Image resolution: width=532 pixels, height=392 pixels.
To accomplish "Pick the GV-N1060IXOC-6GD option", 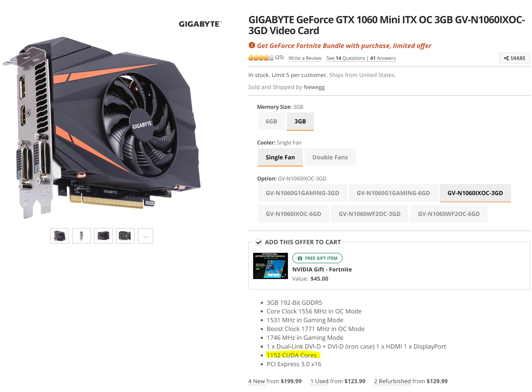I will click(293, 214).
